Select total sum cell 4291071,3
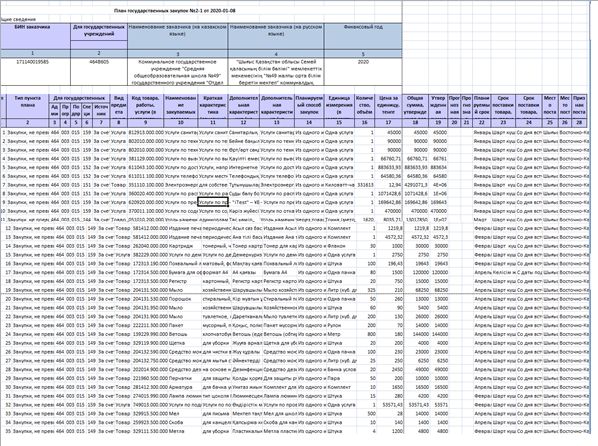The image size is (598, 446). [415, 185]
